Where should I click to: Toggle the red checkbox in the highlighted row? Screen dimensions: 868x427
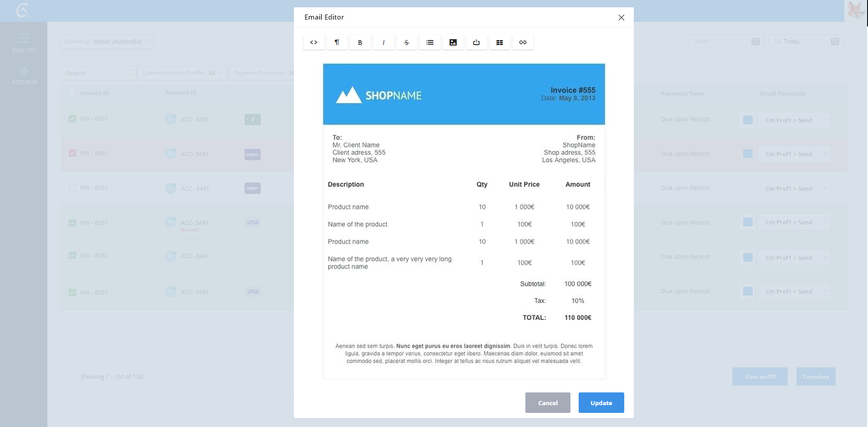pos(72,153)
